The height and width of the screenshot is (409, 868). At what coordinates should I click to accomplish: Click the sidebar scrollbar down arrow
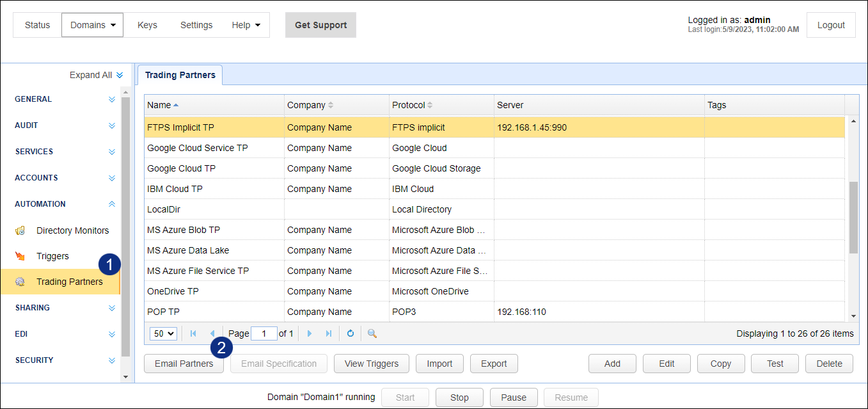[125, 377]
